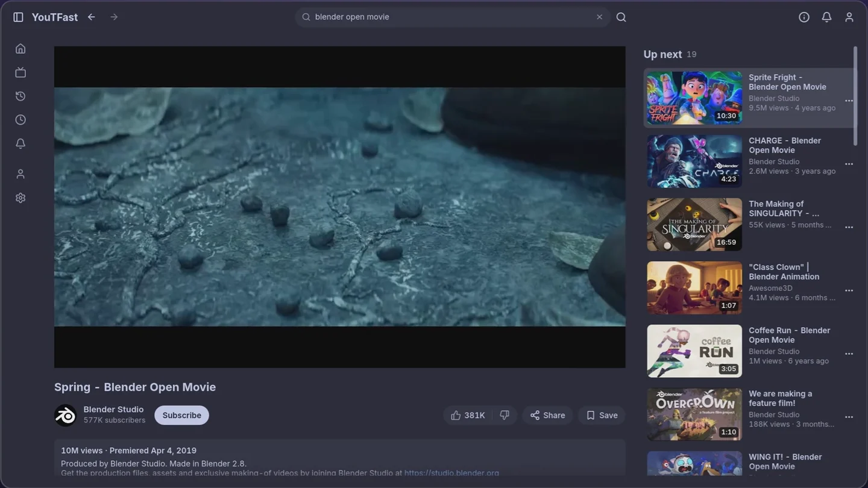Open the Blender Studio channel name
This screenshot has height=488, width=868.
(x=113, y=409)
